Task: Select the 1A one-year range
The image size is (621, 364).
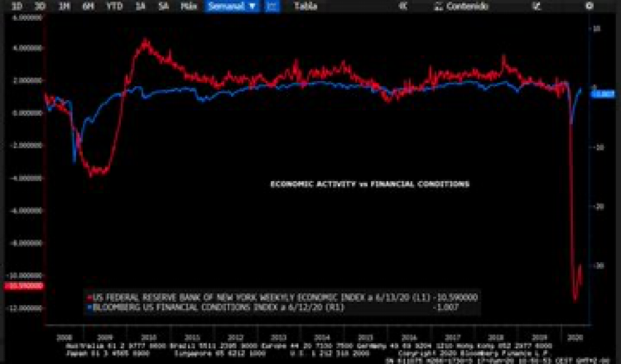Action: click(141, 6)
